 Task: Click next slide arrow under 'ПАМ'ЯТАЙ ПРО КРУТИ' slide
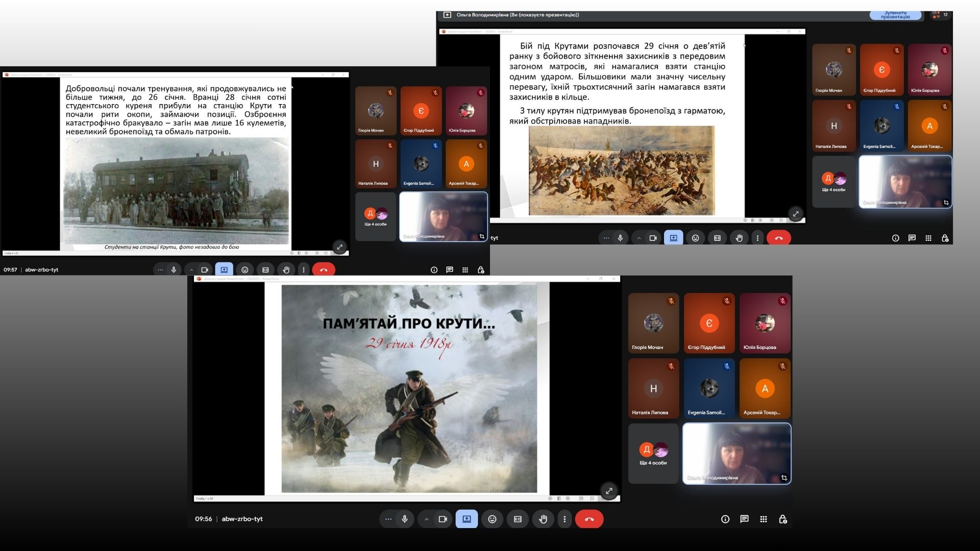click(567, 498)
